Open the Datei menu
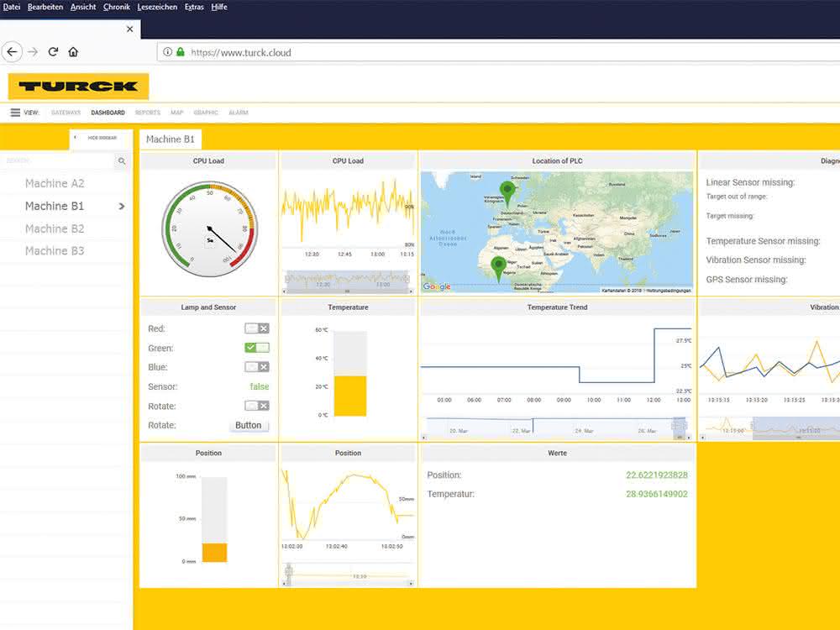 (x=12, y=7)
